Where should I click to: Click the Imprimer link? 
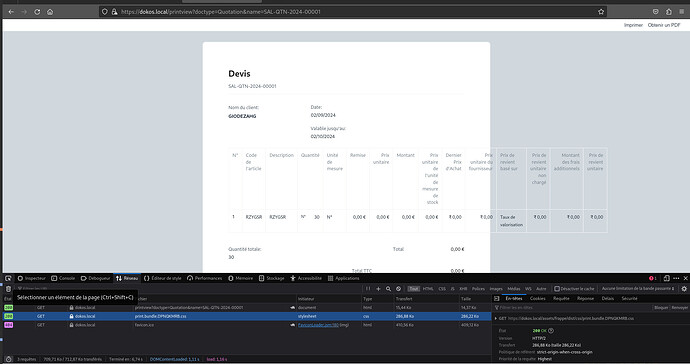click(x=633, y=25)
